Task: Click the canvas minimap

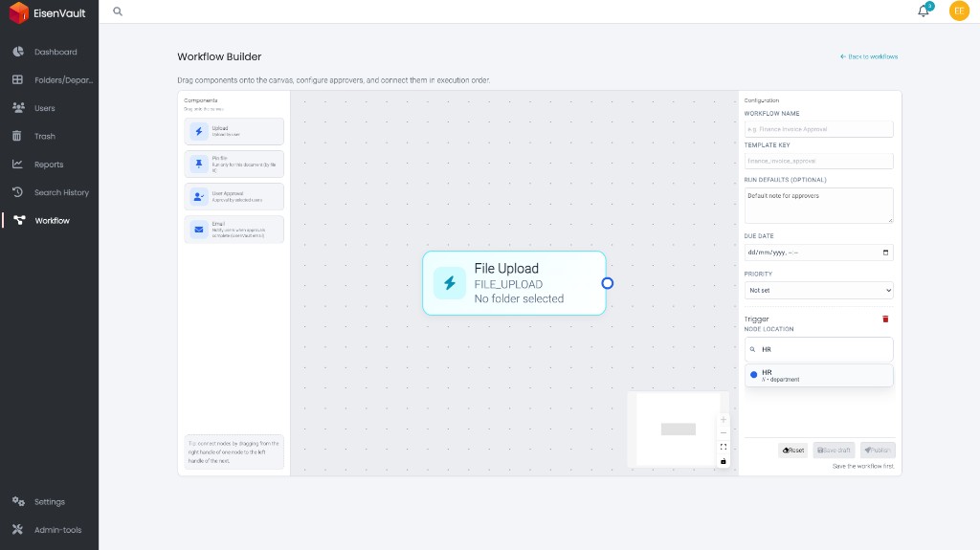Action: click(x=678, y=429)
